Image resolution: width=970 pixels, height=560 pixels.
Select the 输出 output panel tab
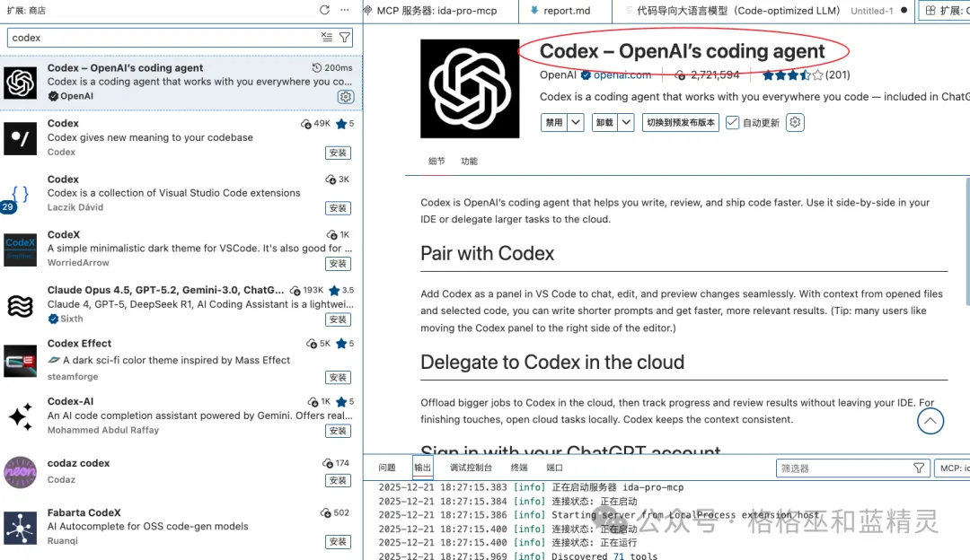[x=422, y=468]
